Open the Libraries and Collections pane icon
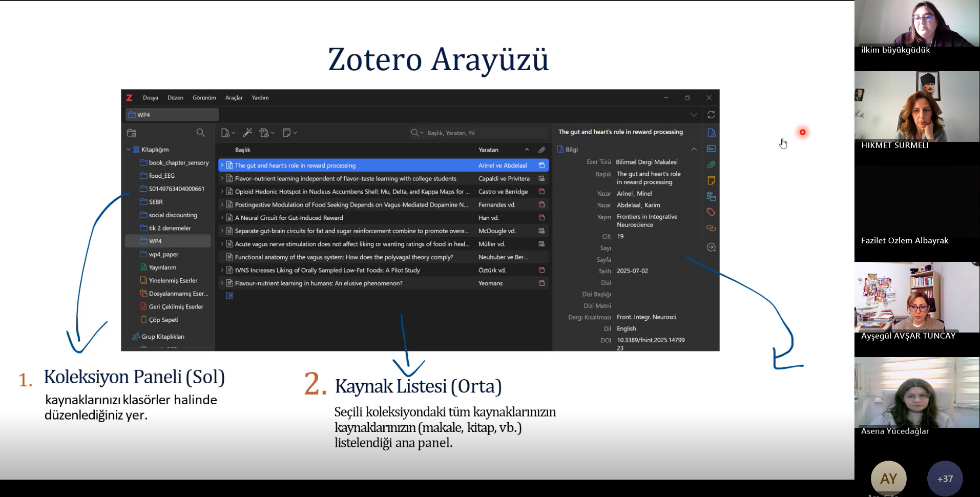The image size is (980, 497). tap(711, 196)
